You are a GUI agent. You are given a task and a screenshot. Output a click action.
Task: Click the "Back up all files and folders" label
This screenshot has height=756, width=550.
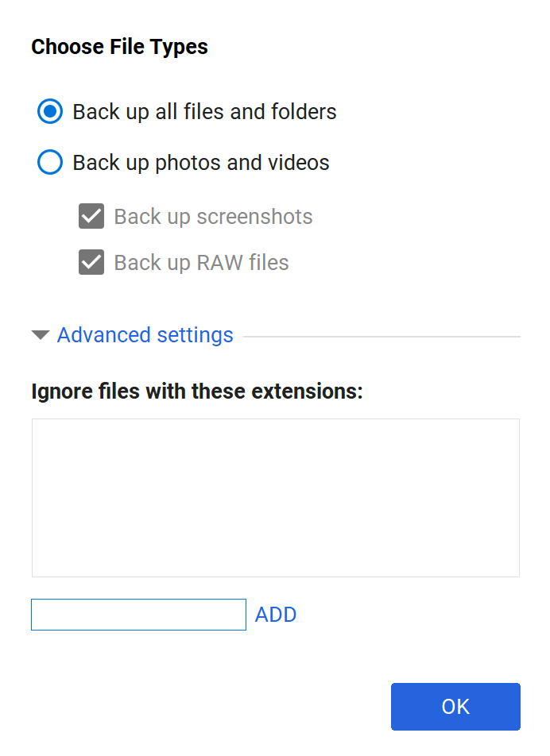[204, 112]
